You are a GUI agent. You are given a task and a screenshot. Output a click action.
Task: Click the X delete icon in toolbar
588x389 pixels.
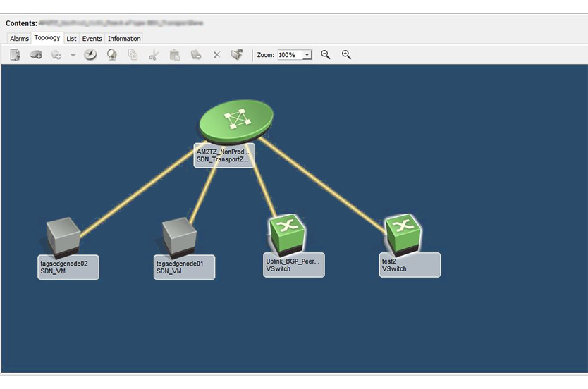click(217, 55)
